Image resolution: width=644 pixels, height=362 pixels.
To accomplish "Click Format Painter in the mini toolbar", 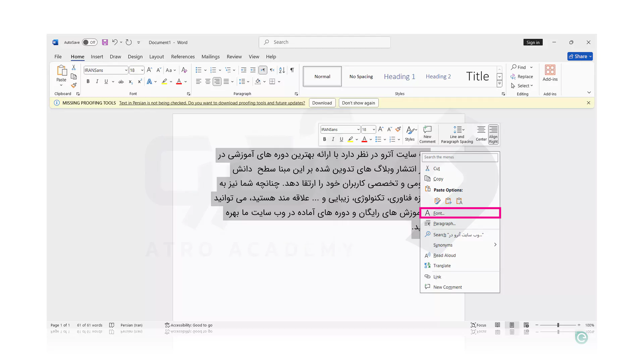I will tap(398, 129).
